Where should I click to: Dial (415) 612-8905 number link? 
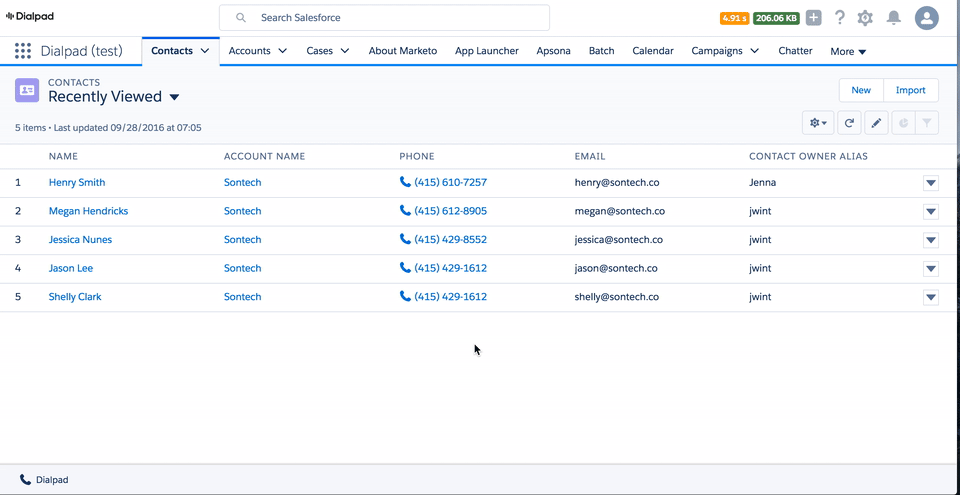pos(451,211)
